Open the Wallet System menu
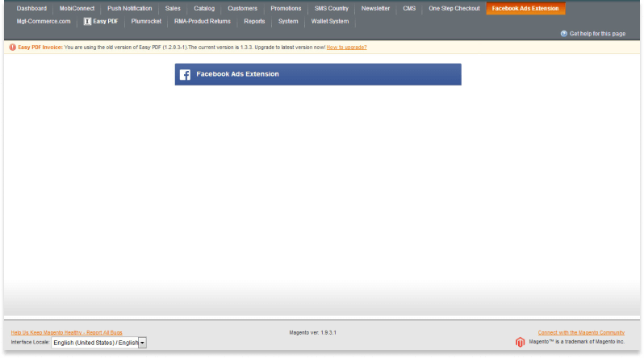This screenshot has height=358, width=644. (x=330, y=21)
